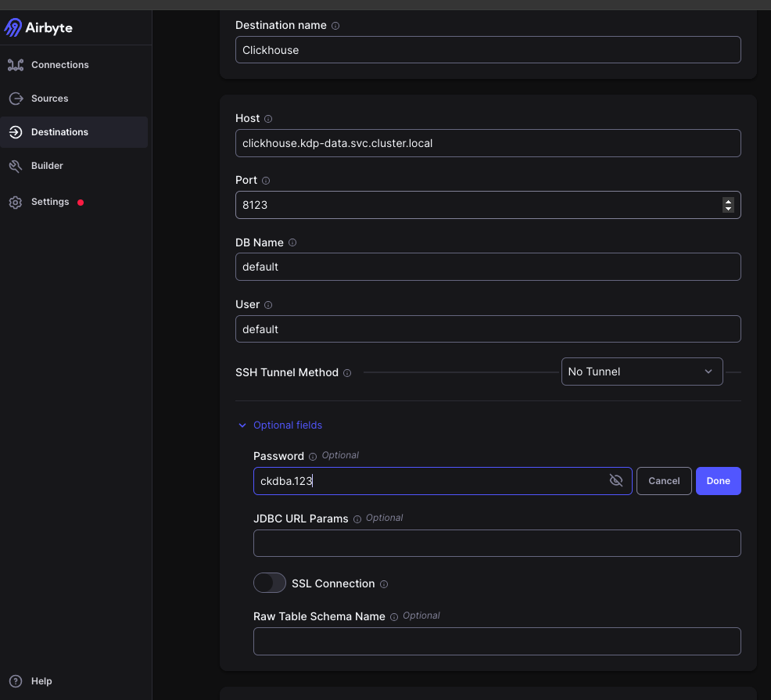This screenshot has width=771, height=700.
Task: Click the Builder wrench icon
Action: click(x=16, y=166)
